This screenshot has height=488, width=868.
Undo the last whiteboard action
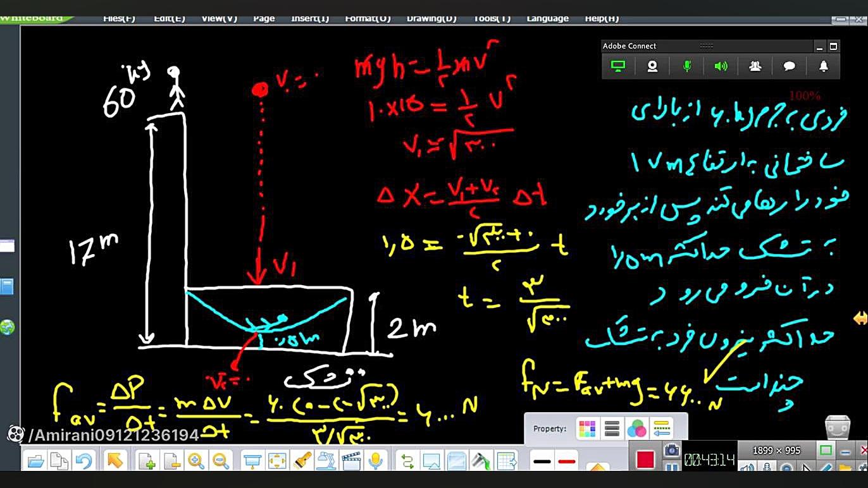click(84, 461)
